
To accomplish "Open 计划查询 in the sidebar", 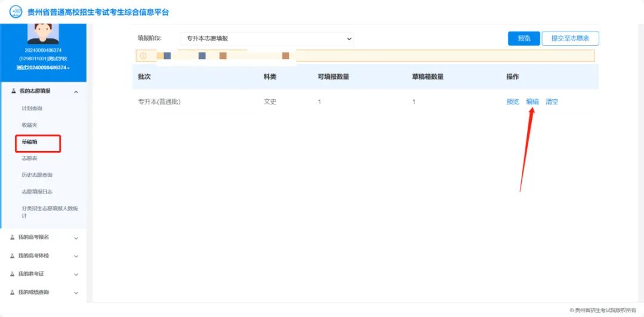I will (32, 109).
